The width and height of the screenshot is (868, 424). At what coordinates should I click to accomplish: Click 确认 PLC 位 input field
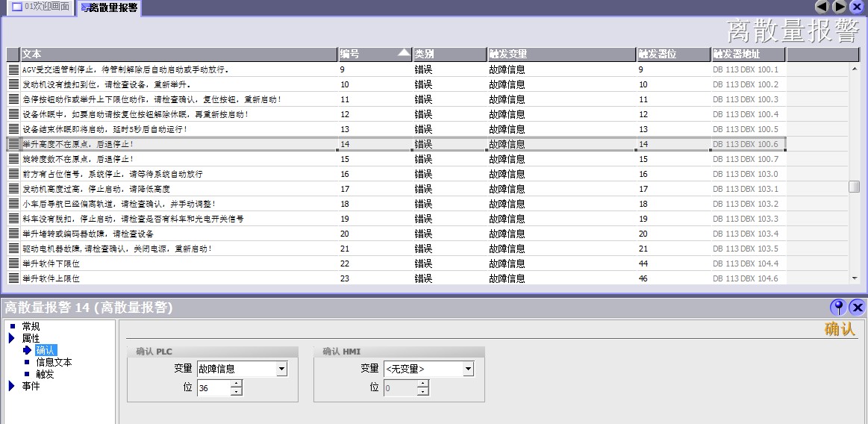pyautogui.click(x=213, y=388)
